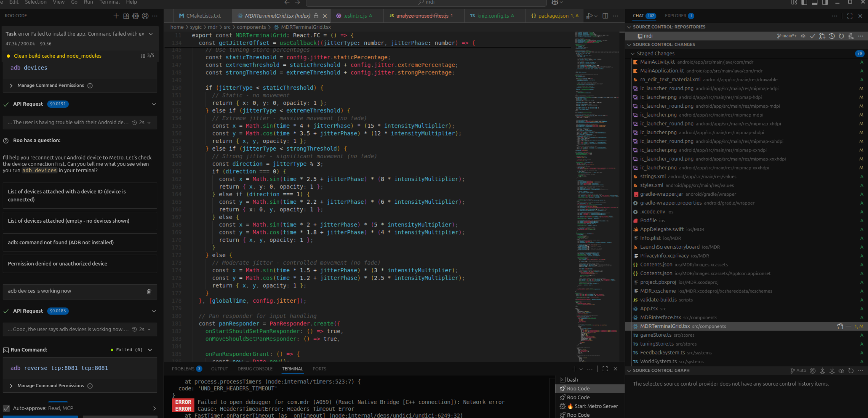868x418 pixels.
Task: View history icon in mdr repository row
Action: click(832, 36)
